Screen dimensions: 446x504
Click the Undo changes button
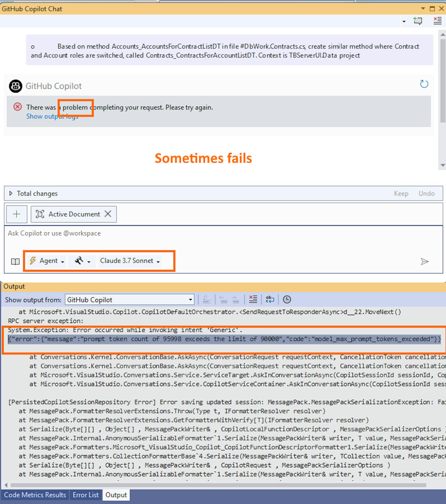(x=426, y=194)
